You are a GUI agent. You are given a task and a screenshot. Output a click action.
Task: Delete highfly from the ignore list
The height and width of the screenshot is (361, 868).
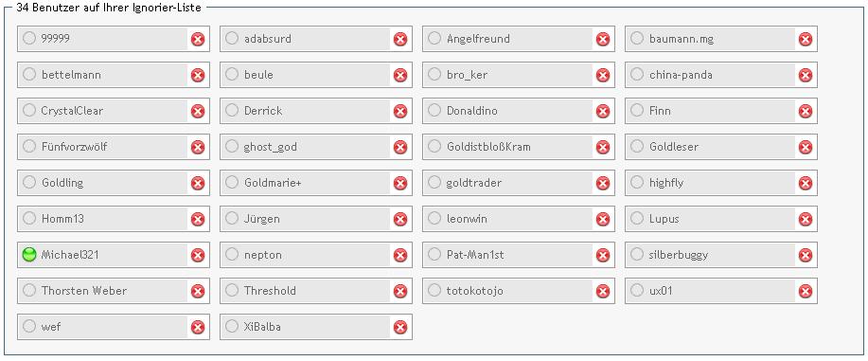[x=806, y=183]
